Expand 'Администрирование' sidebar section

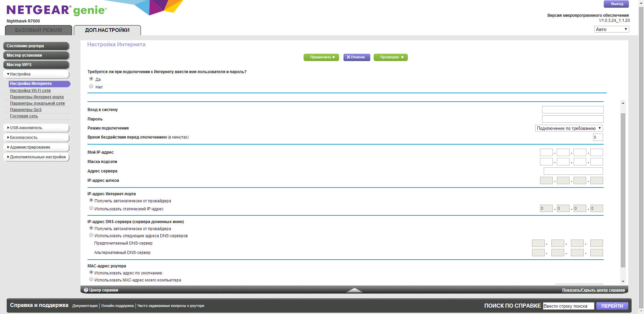tap(36, 147)
